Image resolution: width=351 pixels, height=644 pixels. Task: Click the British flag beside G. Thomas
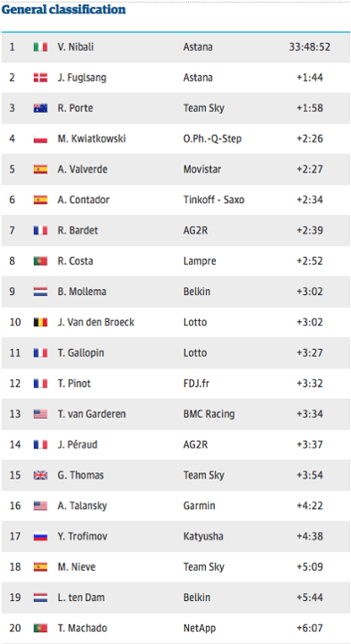(40, 476)
